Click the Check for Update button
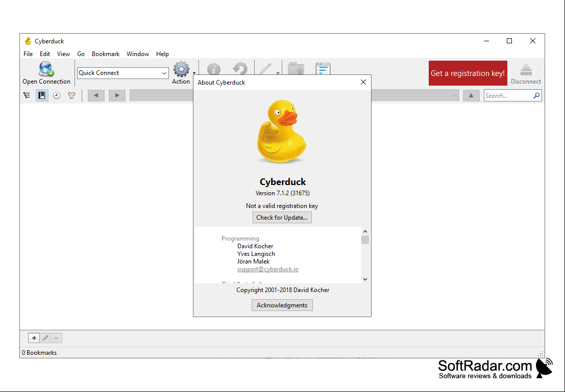Viewport: 565px width, 392px height. (282, 218)
